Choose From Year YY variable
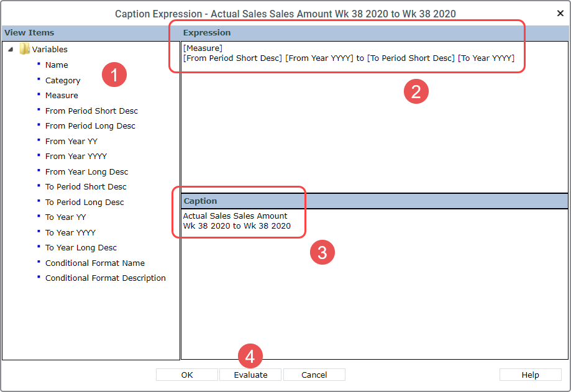This screenshot has width=571, height=392. (71, 141)
